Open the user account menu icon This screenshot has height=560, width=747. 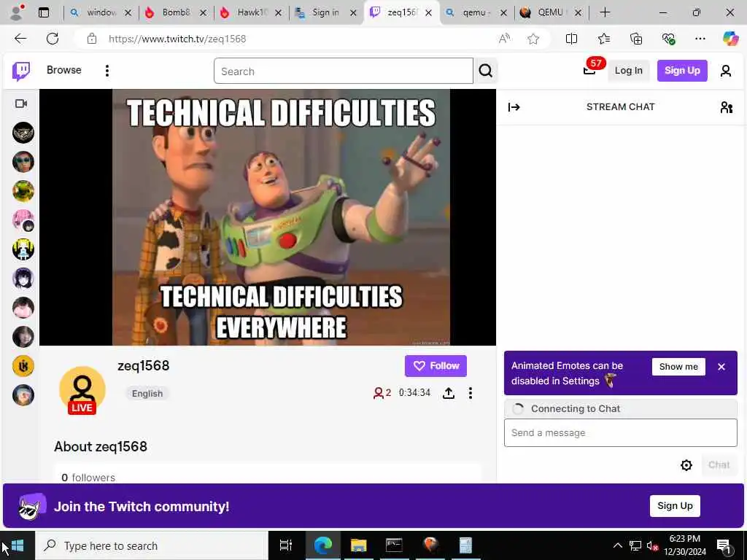(x=726, y=71)
